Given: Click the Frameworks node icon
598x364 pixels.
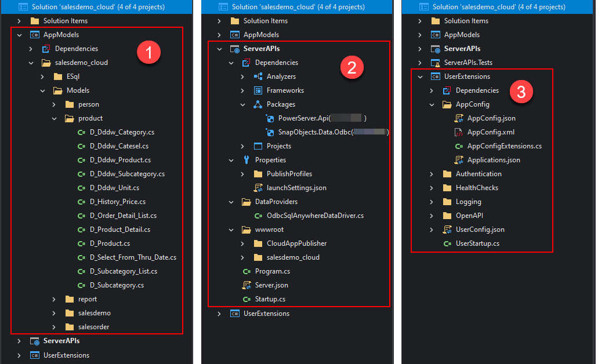Looking at the screenshot, I should (258, 90).
